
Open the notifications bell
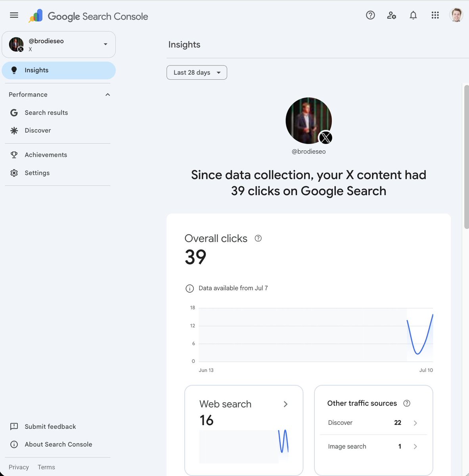(413, 15)
